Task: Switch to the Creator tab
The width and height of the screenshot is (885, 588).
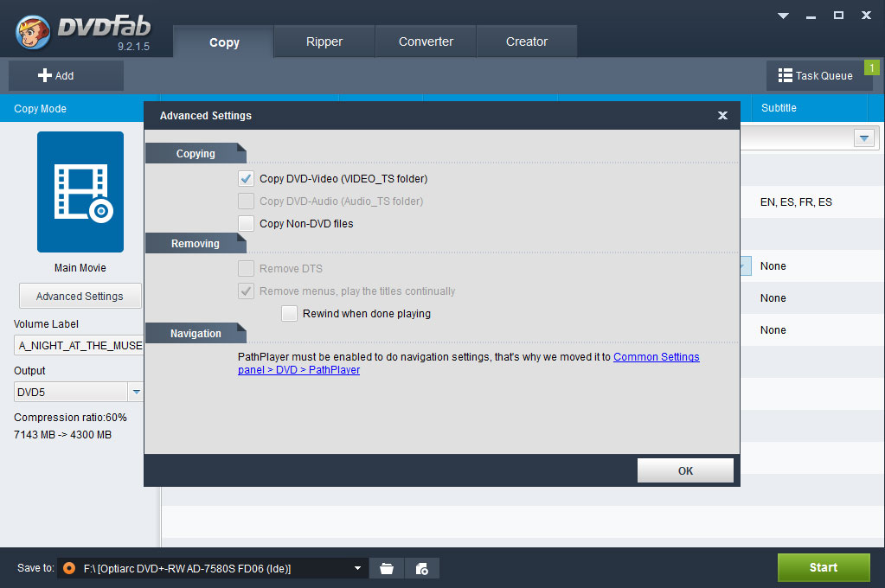Action: [527, 42]
